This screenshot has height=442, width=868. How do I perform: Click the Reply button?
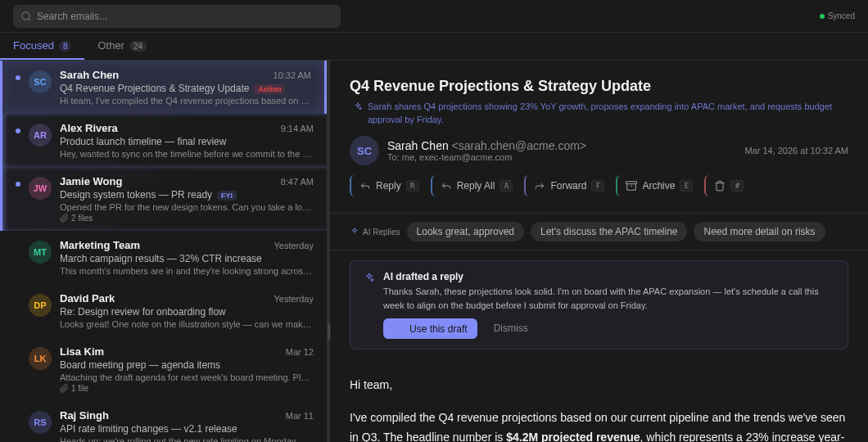pos(387,186)
